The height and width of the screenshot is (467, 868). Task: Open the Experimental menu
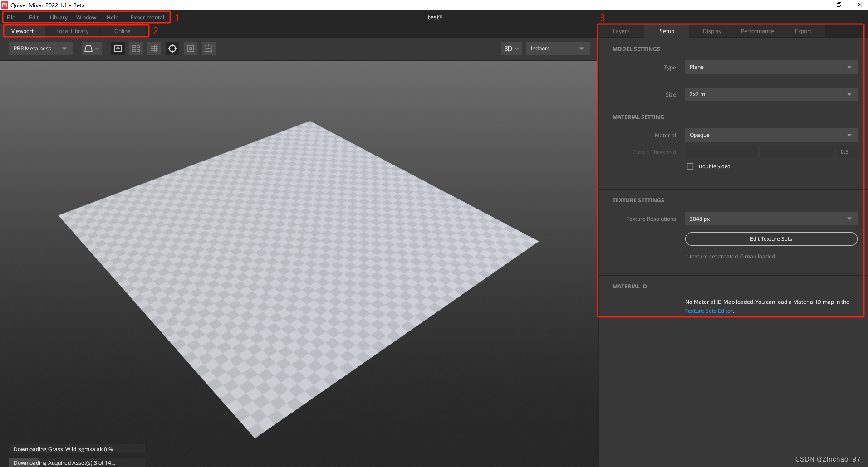point(147,17)
